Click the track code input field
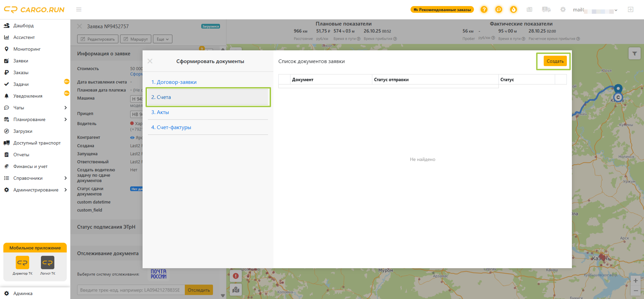 tap(131, 290)
